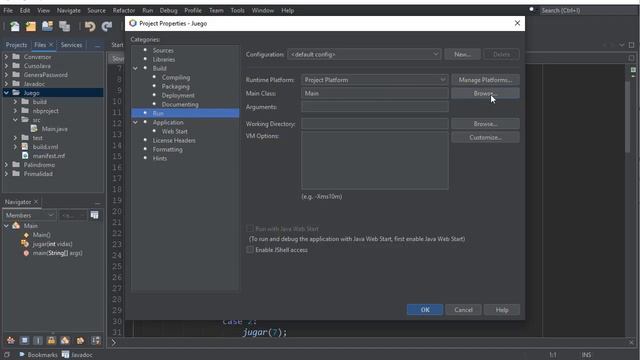Image resolution: width=640 pixels, height=360 pixels.
Task: Click the Main() constructor icon in Navigator
Action: pyautogui.click(x=26, y=235)
